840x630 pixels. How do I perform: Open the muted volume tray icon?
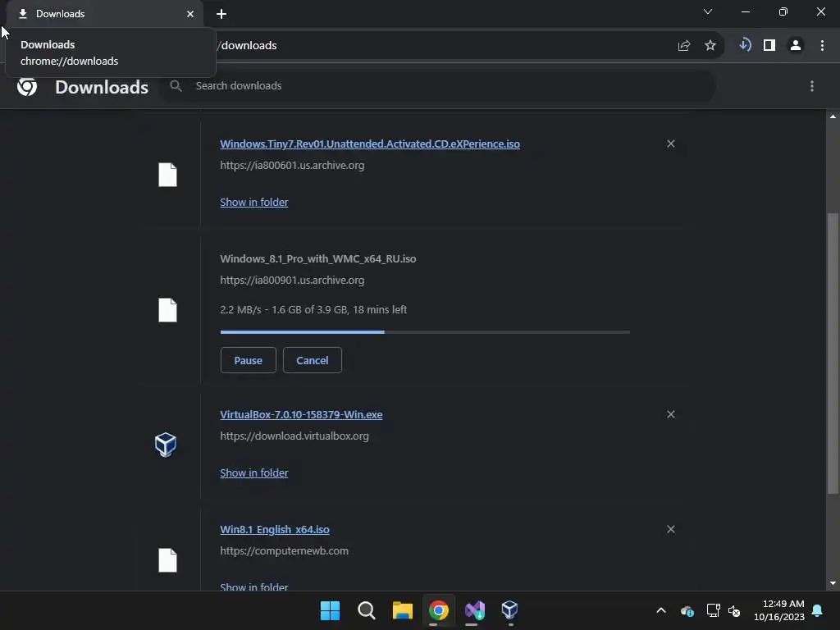point(734,610)
